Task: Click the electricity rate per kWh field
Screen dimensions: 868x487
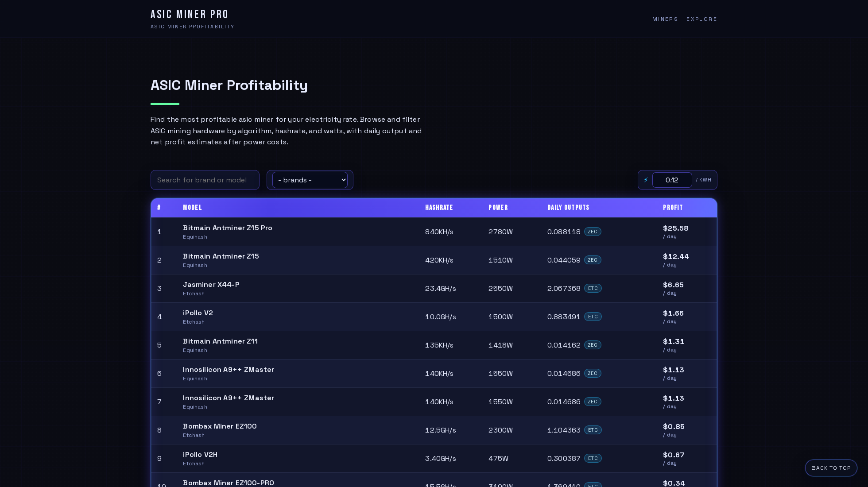Action: 672,180
